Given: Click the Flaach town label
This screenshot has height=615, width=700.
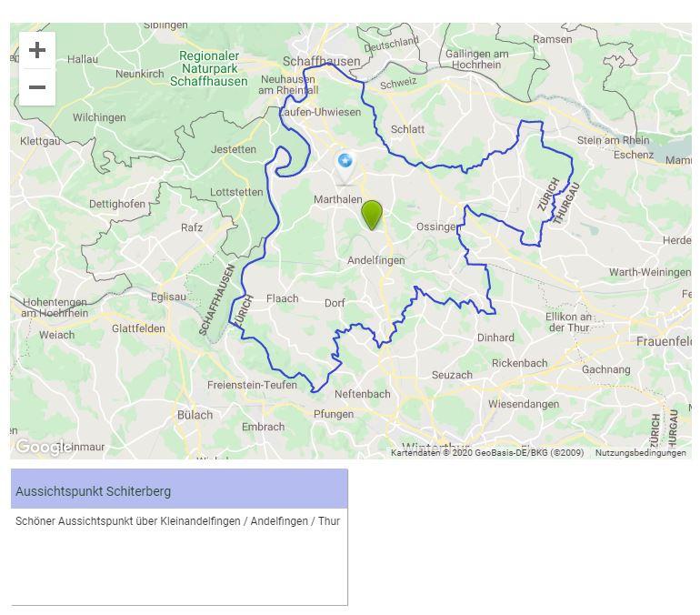Looking at the screenshot, I should pyautogui.click(x=282, y=298).
